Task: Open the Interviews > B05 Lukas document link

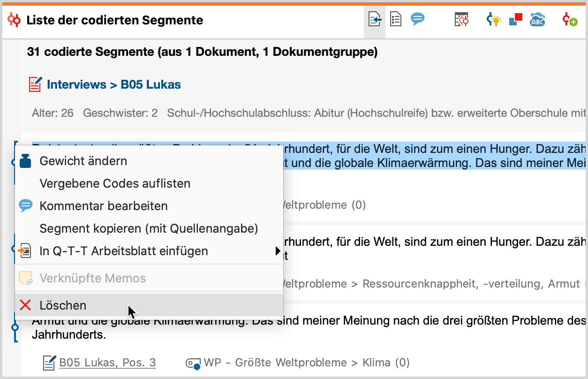Action: click(x=114, y=85)
